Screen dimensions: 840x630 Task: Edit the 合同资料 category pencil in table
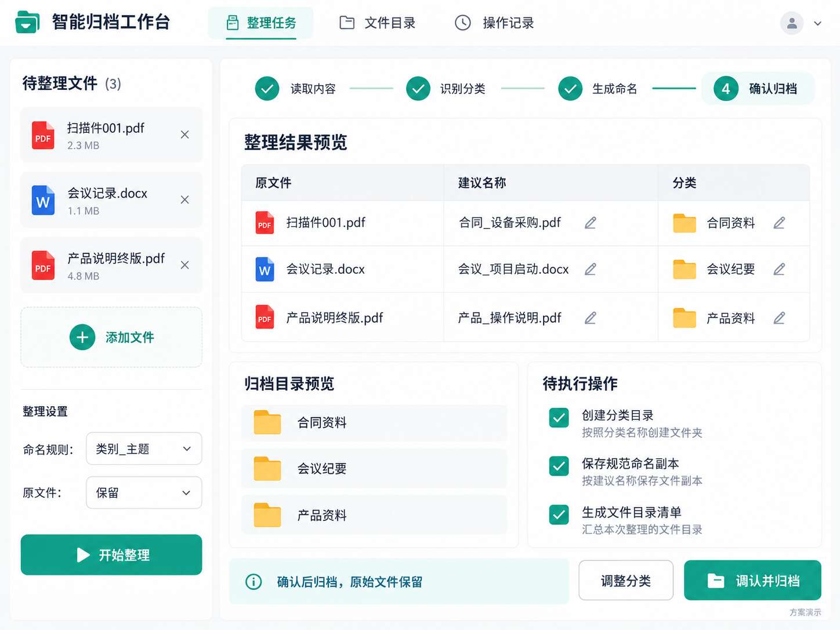pos(779,223)
